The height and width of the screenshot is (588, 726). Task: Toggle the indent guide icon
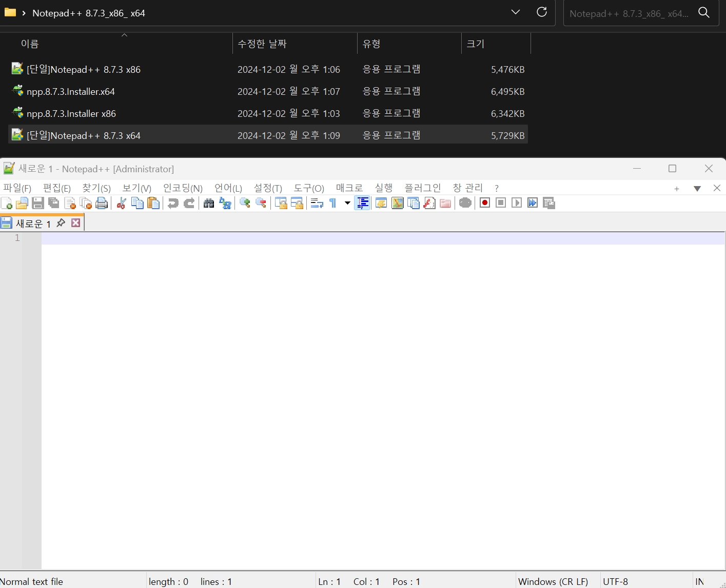coord(362,203)
